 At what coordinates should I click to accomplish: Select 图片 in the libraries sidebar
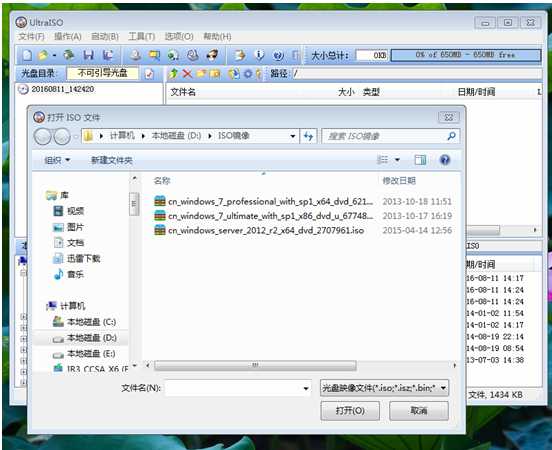pos(68,227)
